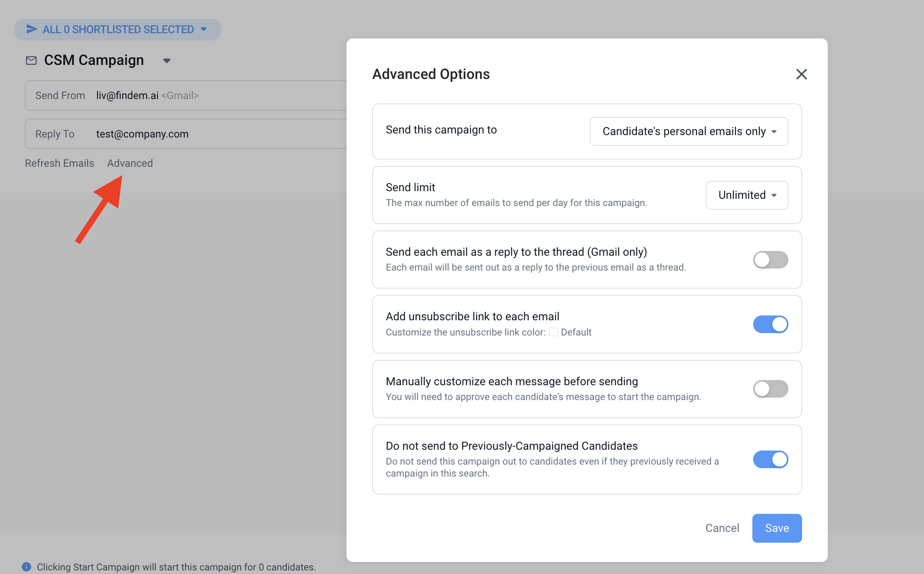Click the 'CSM Campaign' title text
Screen dimensions: 924x574
point(94,60)
